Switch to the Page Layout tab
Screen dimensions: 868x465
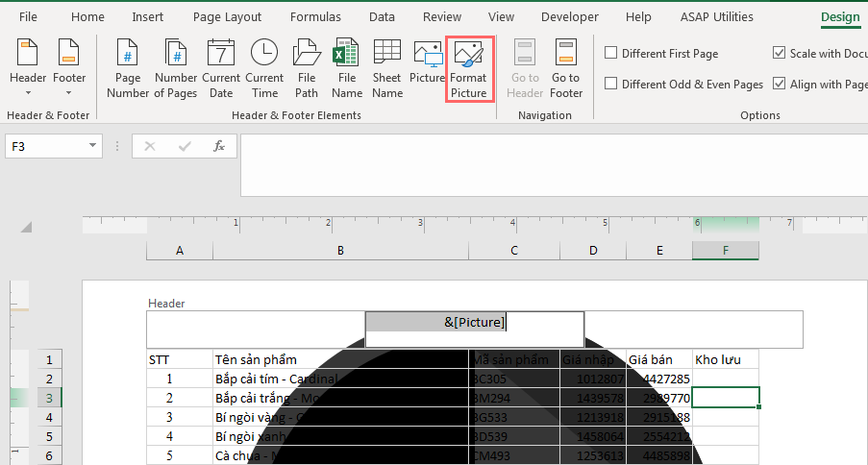coord(227,17)
